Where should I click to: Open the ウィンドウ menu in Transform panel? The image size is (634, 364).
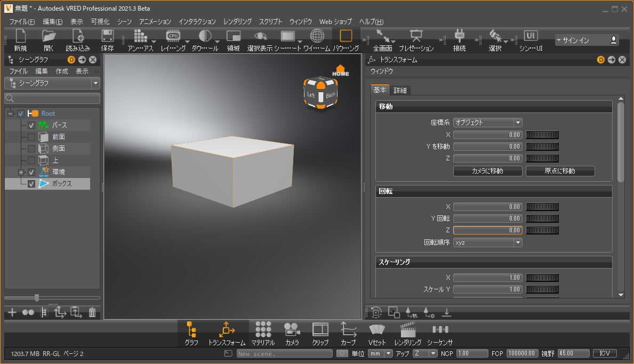click(x=382, y=71)
